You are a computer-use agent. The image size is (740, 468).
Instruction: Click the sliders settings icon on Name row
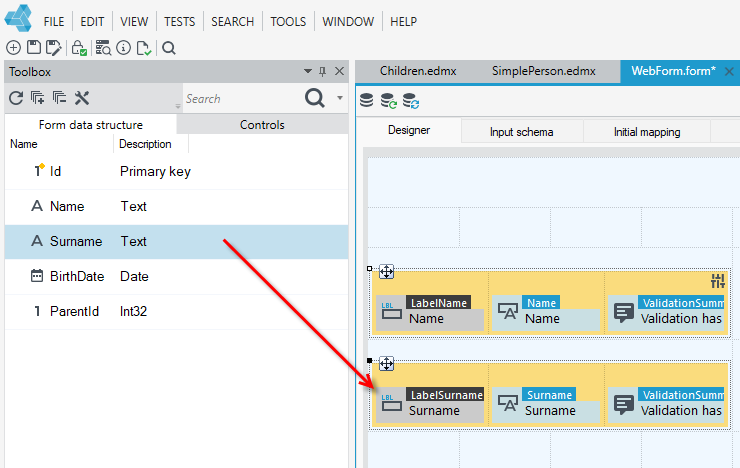click(x=718, y=281)
